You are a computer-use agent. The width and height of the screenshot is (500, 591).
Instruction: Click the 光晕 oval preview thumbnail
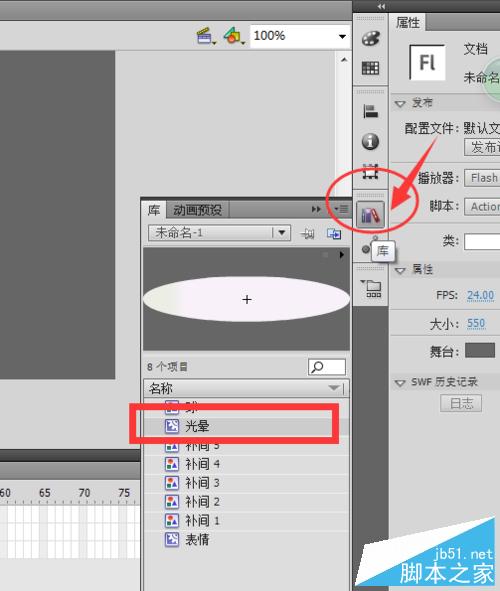[246, 299]
